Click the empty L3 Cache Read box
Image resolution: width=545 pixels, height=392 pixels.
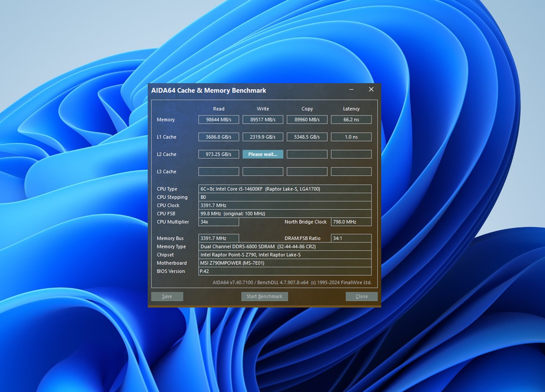[x=219, y=171]
